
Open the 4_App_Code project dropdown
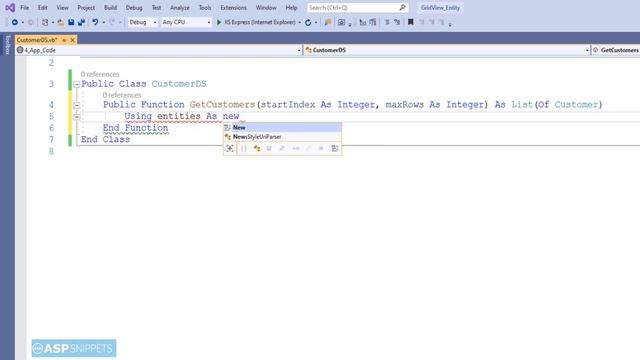[x=159, y=50]
